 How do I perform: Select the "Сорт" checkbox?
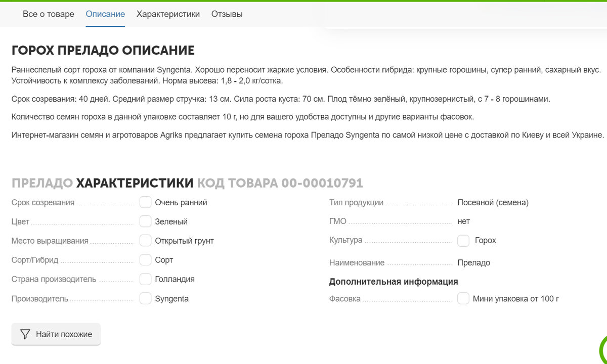(146, 260)
